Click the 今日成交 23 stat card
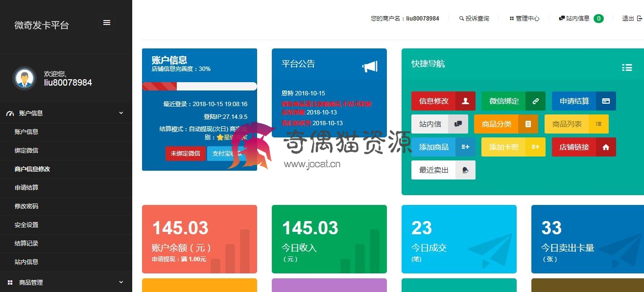 pos(459,239)
